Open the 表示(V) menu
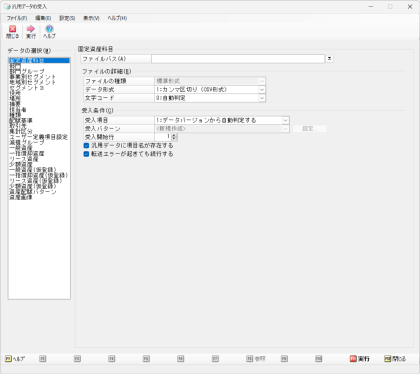The height and width of the screenshot is (374, 420). pos(91,18)
